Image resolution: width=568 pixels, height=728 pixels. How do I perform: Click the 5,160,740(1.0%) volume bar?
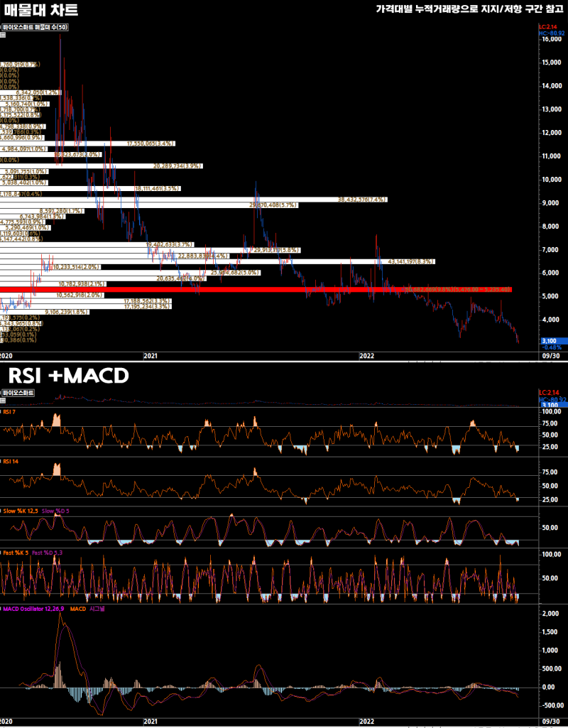[x=24, y=104]
